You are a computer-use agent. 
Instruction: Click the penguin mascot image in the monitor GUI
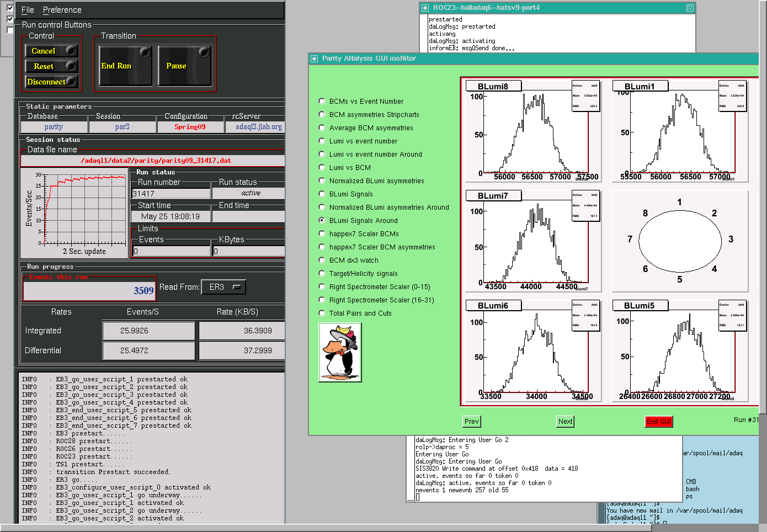click(x=340, y=352)
